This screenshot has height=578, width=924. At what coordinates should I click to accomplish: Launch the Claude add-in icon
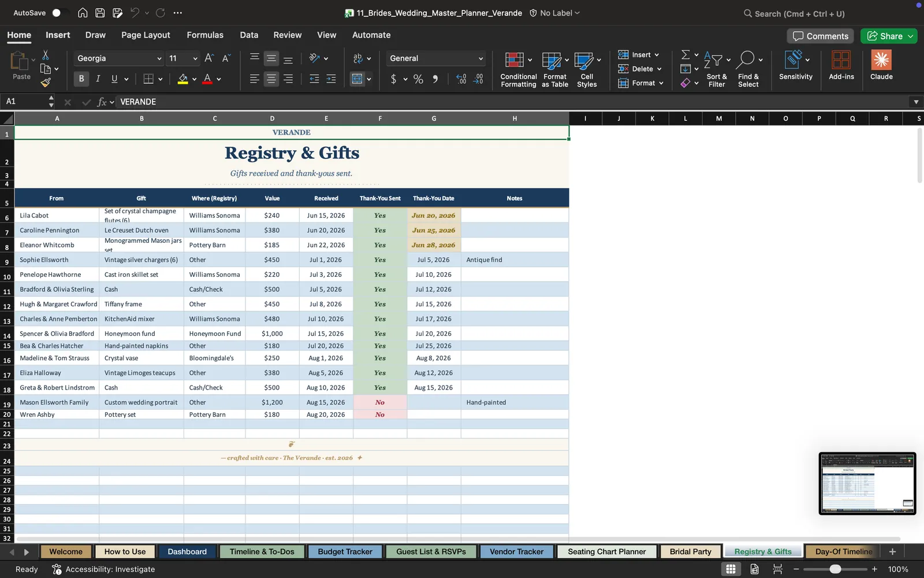881,60
